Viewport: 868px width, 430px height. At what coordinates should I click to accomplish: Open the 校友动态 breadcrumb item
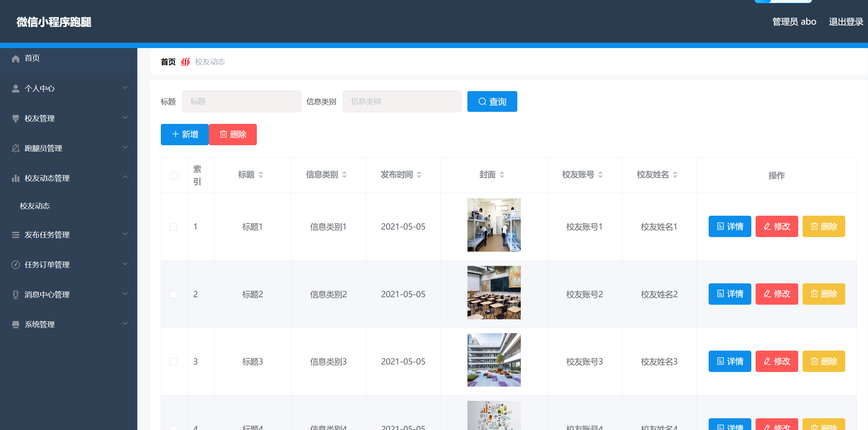tap(210, 62)
